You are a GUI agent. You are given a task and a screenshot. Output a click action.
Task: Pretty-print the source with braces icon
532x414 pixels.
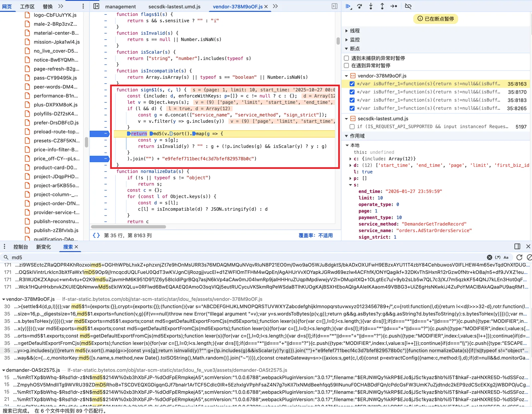[96, 235]
